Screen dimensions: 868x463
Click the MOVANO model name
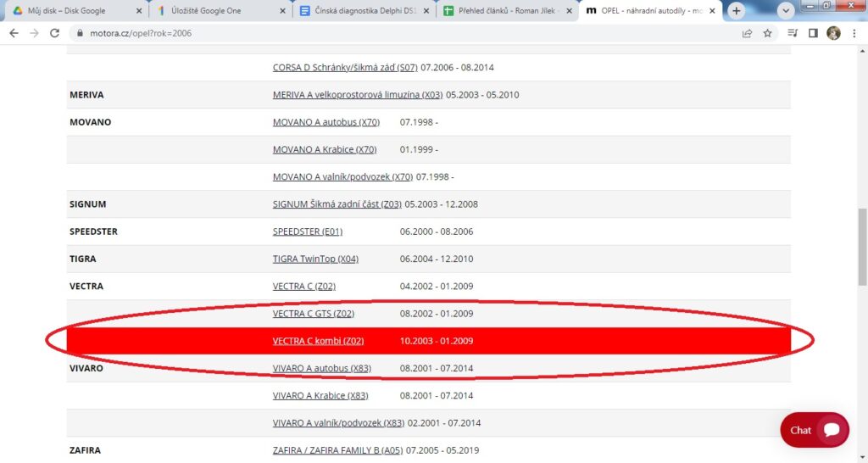90,122
